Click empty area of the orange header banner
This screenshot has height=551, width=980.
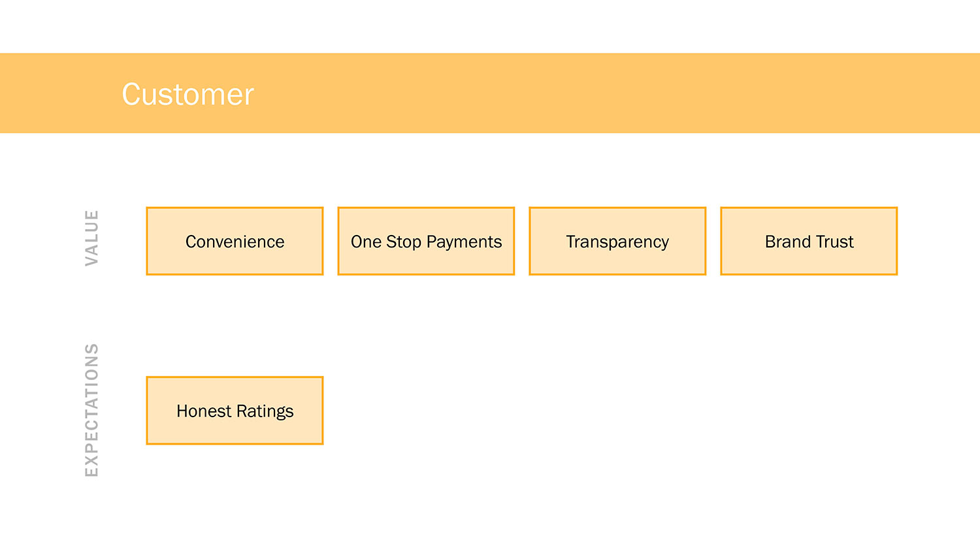(x=588, y=93)
